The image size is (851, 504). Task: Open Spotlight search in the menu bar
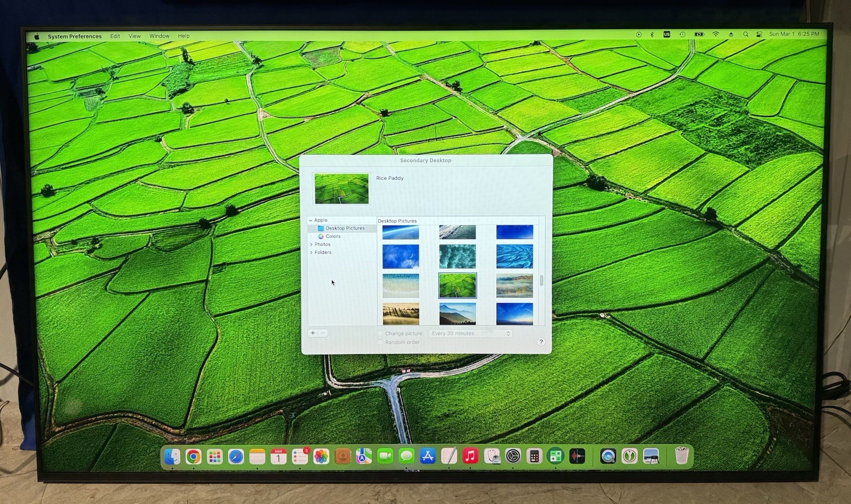(x=746, y=35)
